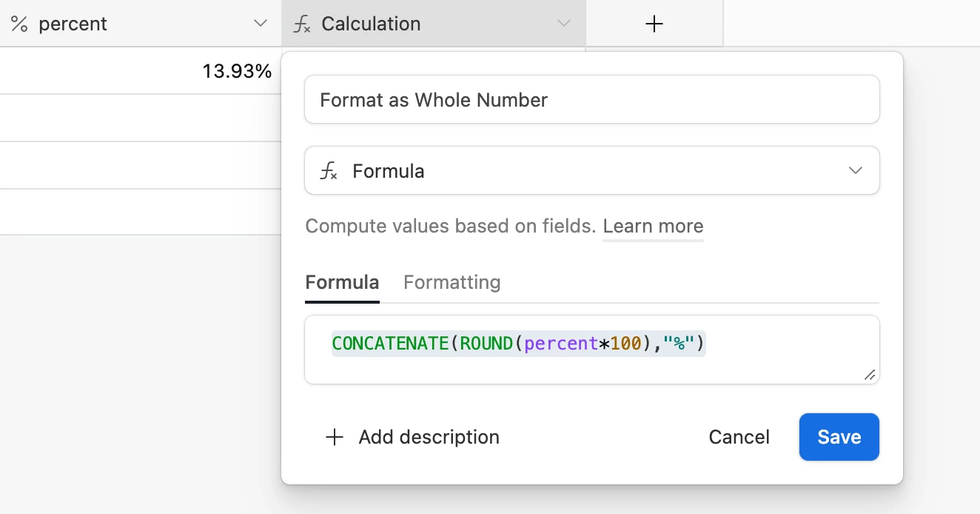The height and width of the screenshot is (514, 980).
Task: Switch to the Formatting tab
Action: (x=452, y=282)
